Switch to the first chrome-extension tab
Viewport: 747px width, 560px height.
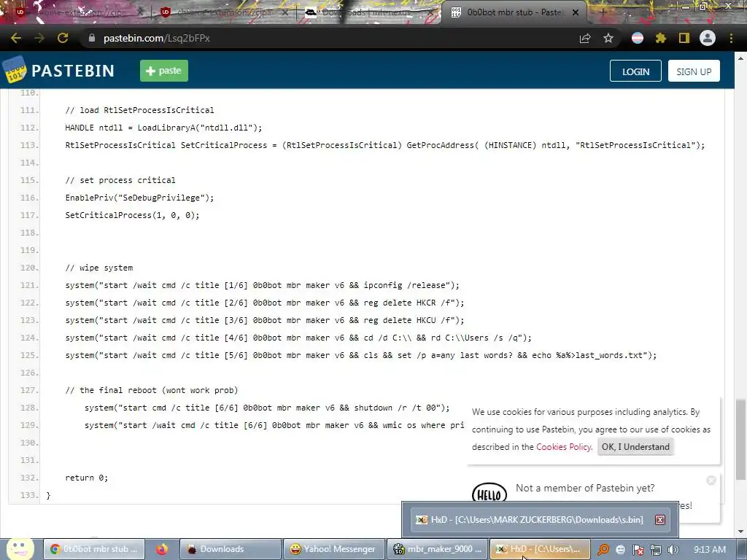(79, 12)
